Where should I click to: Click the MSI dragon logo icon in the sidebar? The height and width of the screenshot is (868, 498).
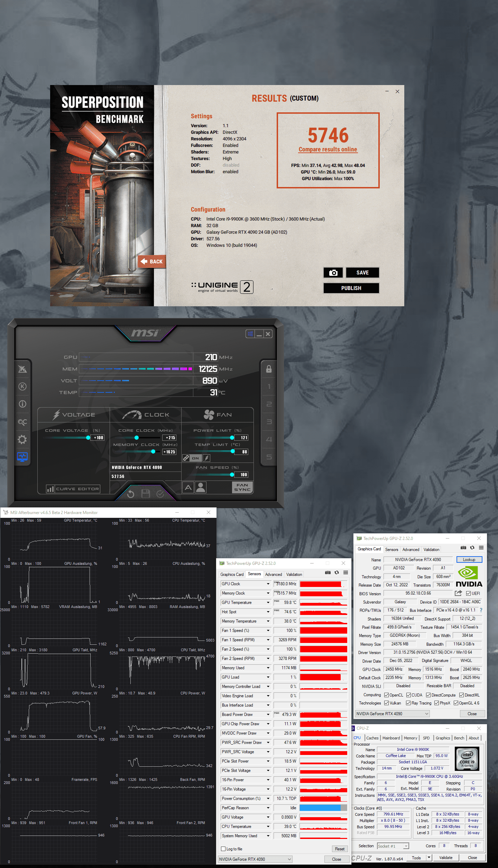click(x=22, y=369)
